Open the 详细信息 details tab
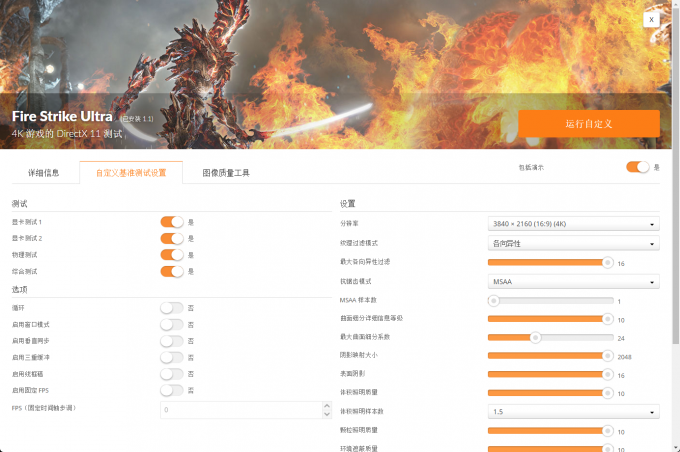This screenshot has height=452, width=680. click(43, 173)
